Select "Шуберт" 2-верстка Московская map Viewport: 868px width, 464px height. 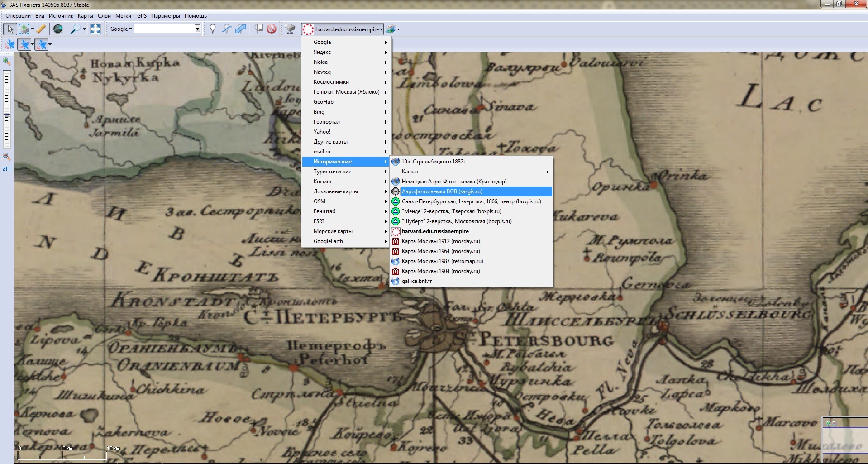(x=471, y=221)
